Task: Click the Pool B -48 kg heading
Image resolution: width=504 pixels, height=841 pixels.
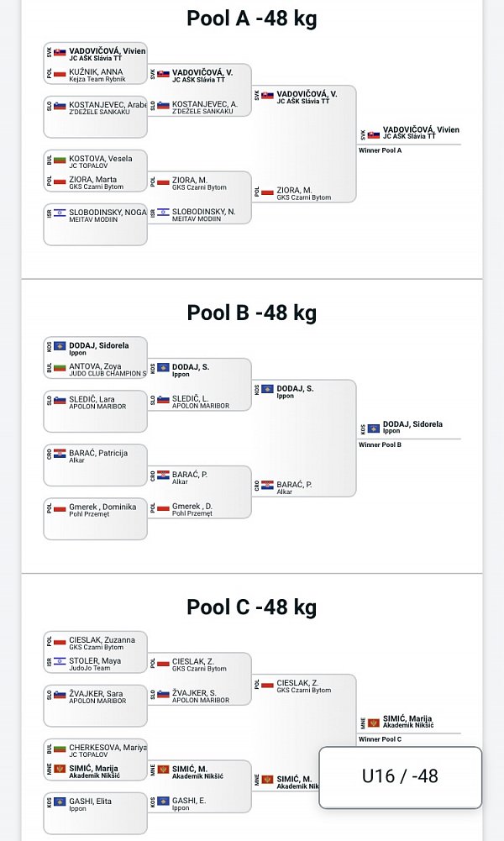Action: pos(251,313)
